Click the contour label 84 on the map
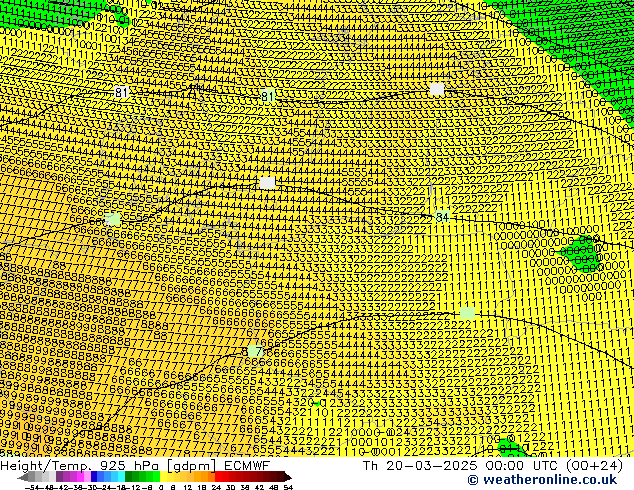Viewport: 634px width, 490px height. (x=442, y=217)
